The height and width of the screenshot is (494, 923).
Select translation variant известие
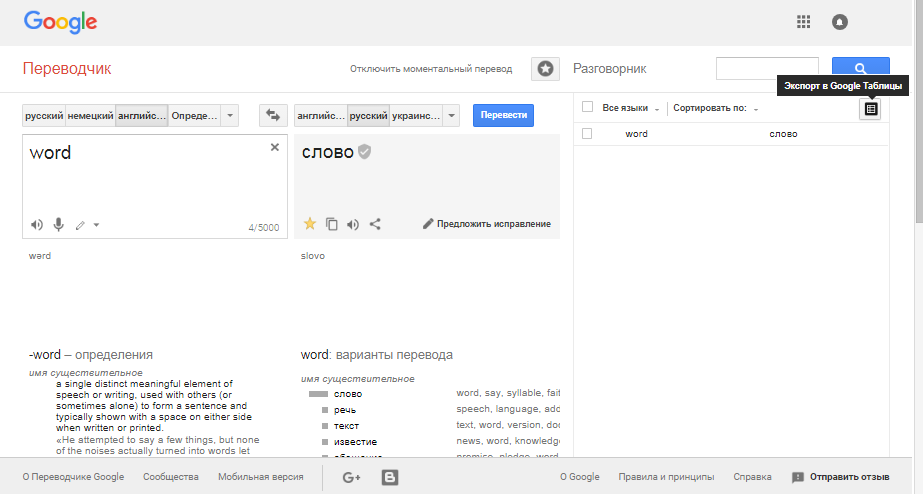click(356, 442)
